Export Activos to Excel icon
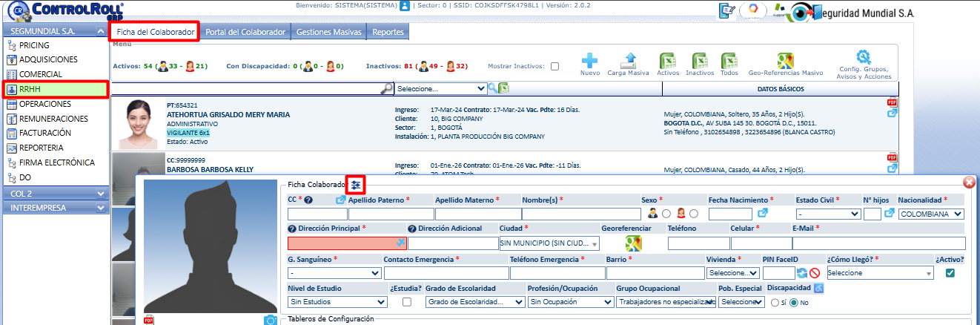The height and width of the screenshot is (325, 980). pyautogui.click(x=667, y=61)
